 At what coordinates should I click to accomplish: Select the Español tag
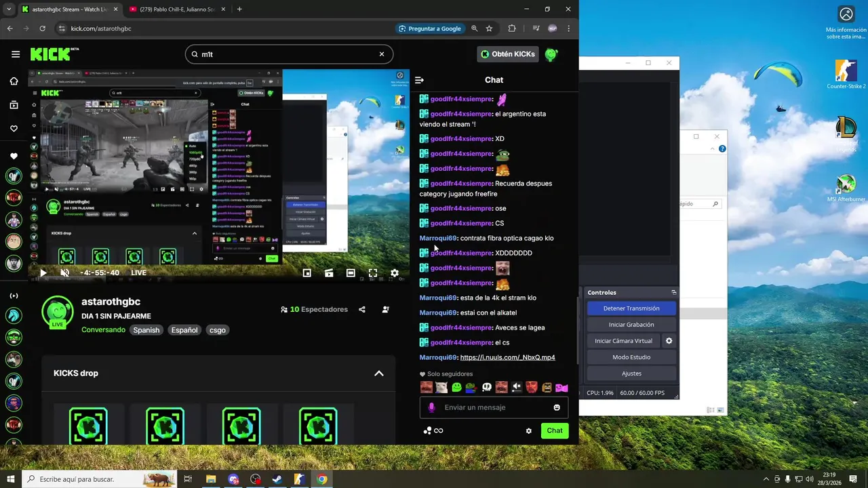(x=184, y=330)
